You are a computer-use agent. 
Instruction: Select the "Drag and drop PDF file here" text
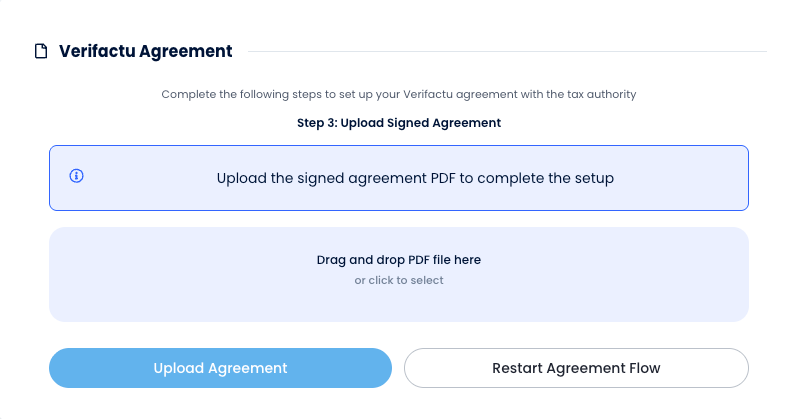[x=398, y=260]
